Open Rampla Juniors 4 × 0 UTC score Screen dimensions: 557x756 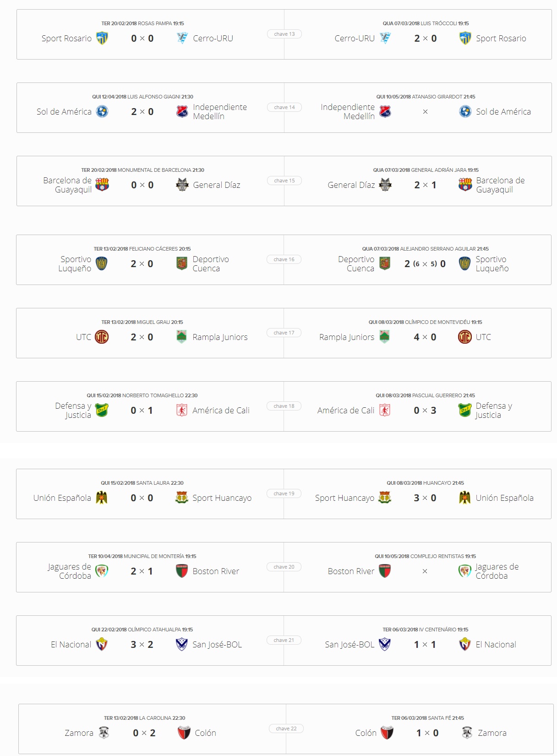[x=425, y=337]
